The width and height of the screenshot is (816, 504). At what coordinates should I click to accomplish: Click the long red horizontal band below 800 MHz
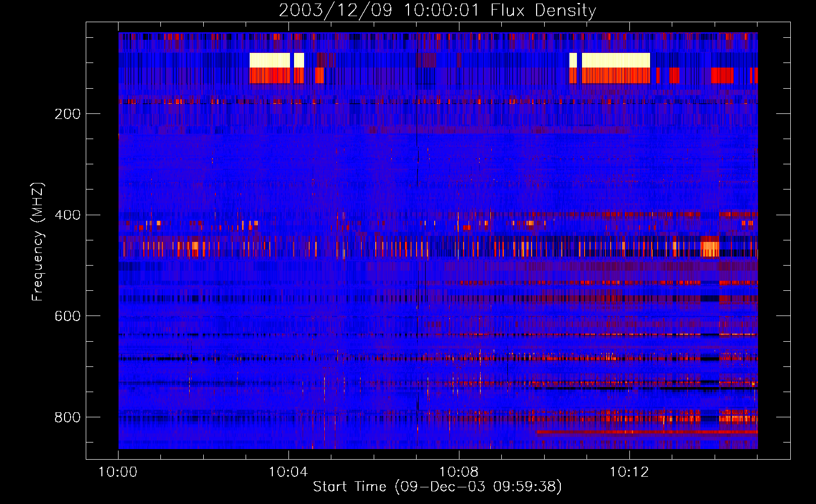pyautogui.click(x=647, y=432)
